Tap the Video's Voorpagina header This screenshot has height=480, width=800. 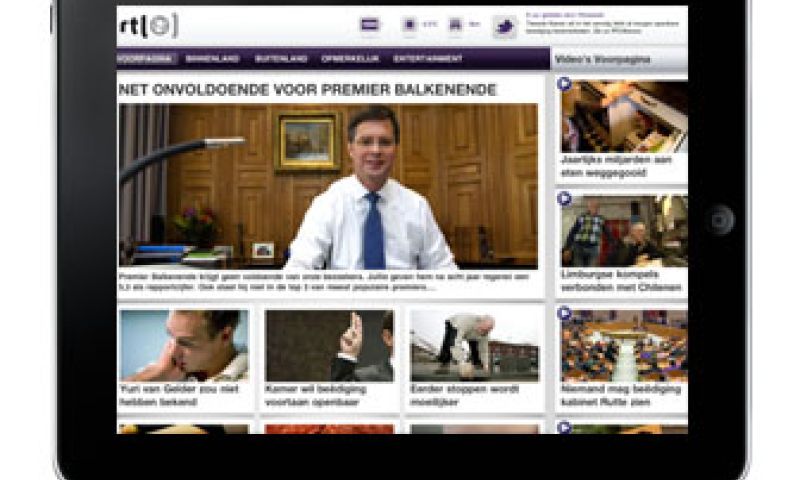tap(603, 59)
